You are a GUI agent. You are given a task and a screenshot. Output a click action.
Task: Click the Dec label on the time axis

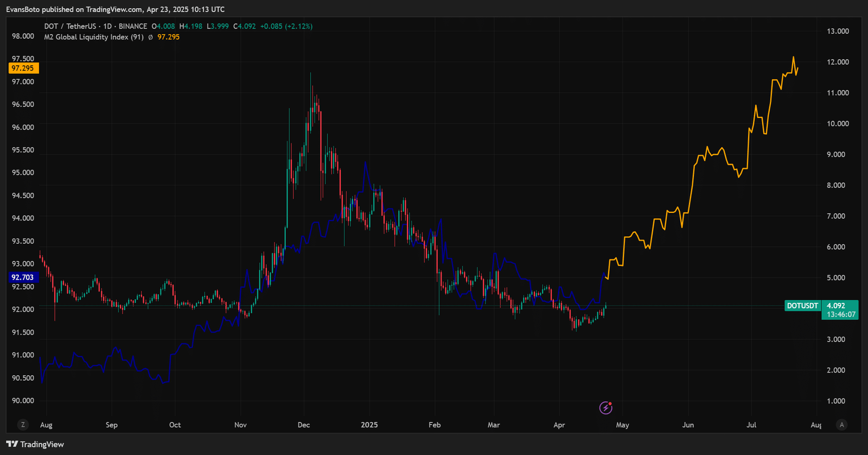point(304,425)
